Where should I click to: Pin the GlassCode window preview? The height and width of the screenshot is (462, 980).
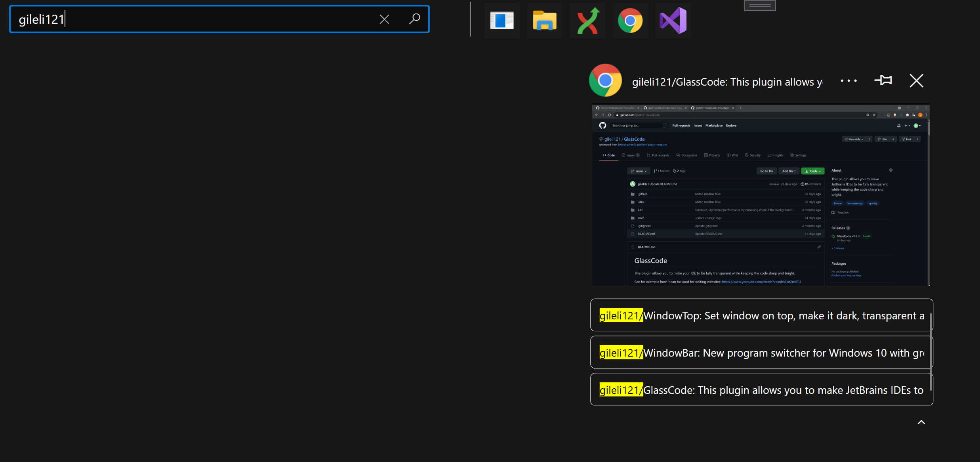point(883,80)
